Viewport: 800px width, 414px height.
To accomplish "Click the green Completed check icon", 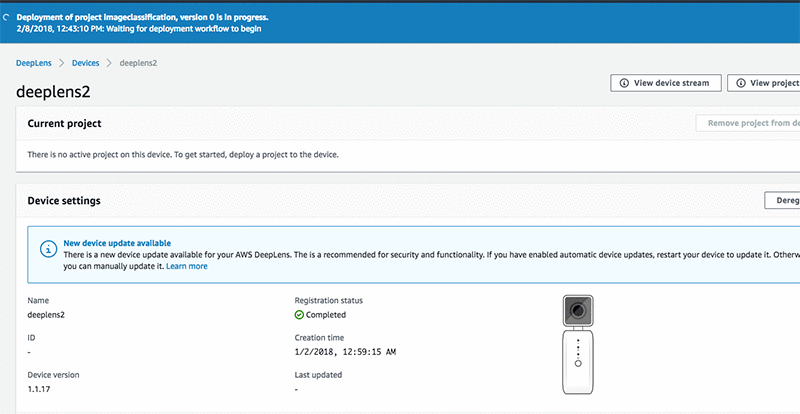I will pos(299,315).
